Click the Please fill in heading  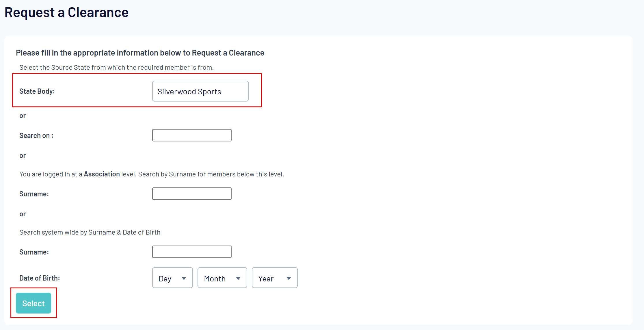(x=140, y=53)
